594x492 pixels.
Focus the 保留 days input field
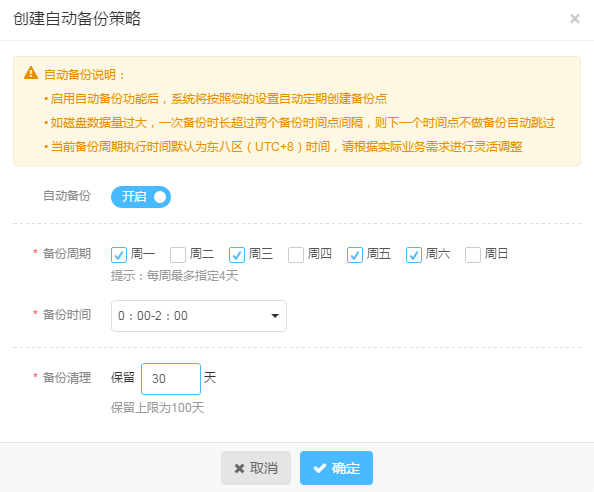[x=171, y=379]
